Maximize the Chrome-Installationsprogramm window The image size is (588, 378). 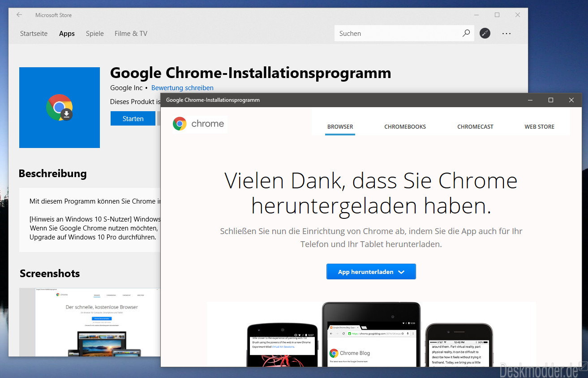(x=551, y=100)
